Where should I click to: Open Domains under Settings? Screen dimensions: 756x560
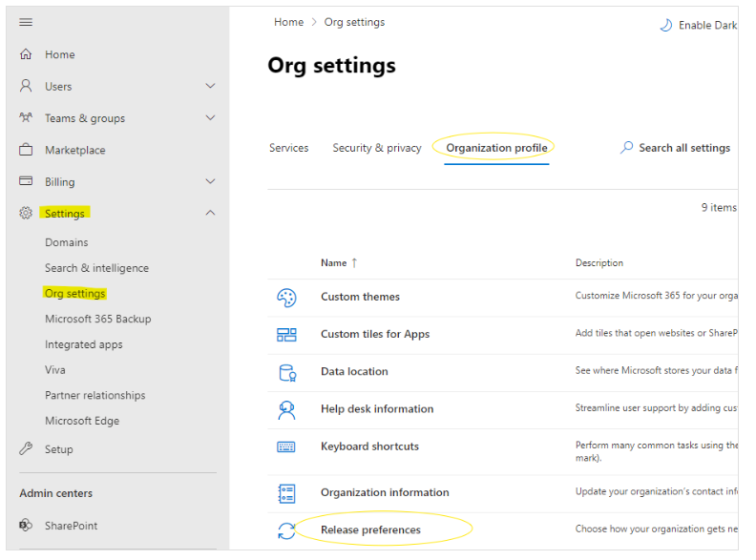[67, 242]
